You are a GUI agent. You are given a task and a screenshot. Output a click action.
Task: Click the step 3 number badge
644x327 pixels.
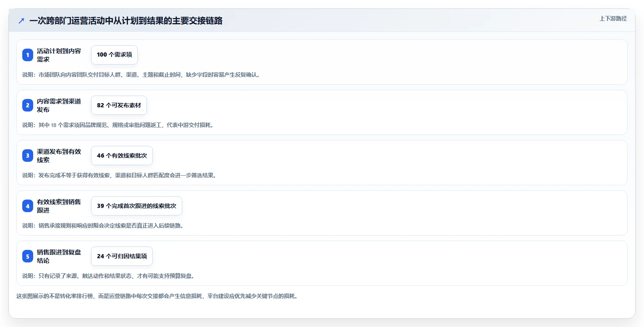(x=28, y=156)
